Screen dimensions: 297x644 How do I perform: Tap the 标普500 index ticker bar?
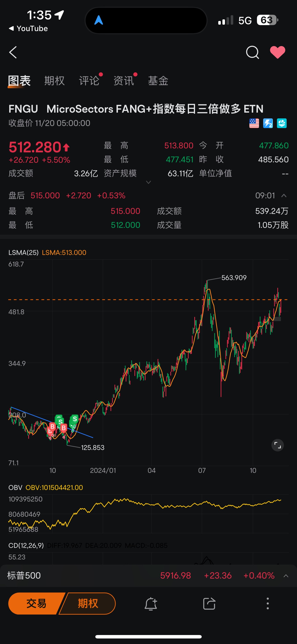(x=148, y=576)
